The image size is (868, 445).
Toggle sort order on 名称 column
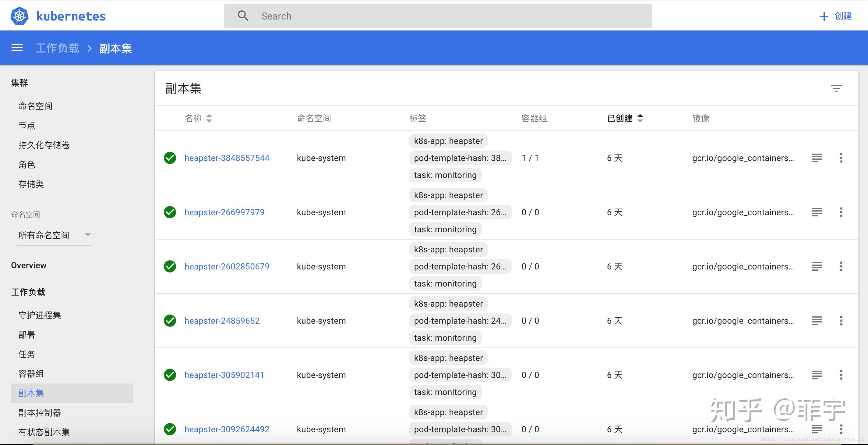(209, 118)
